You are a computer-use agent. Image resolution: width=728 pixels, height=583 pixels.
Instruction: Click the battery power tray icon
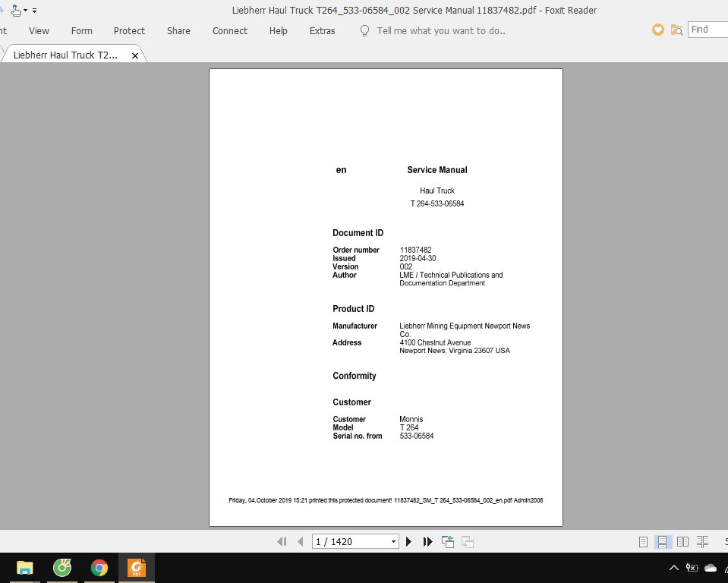(692, 568)
